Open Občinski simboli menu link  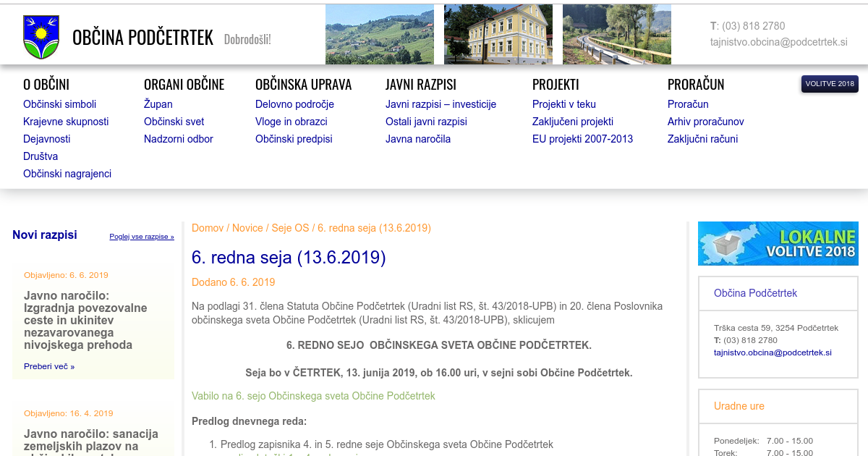pyautogui.click(x=59, y=104)
